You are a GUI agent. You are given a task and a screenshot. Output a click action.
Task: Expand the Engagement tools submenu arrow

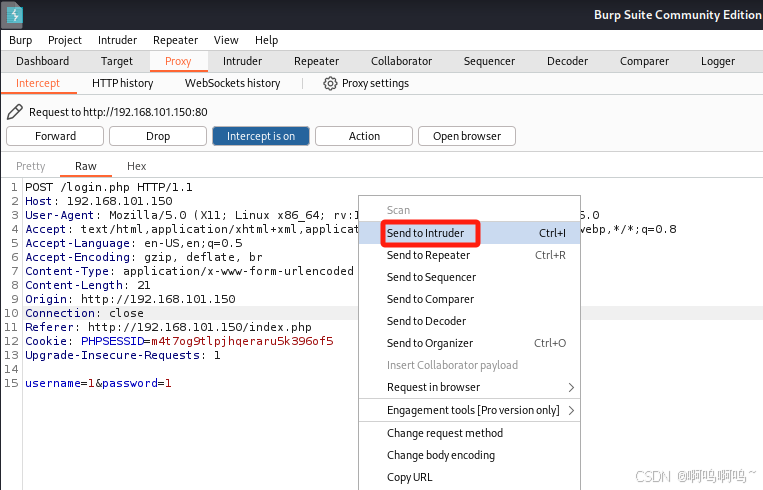pos(571,410)
